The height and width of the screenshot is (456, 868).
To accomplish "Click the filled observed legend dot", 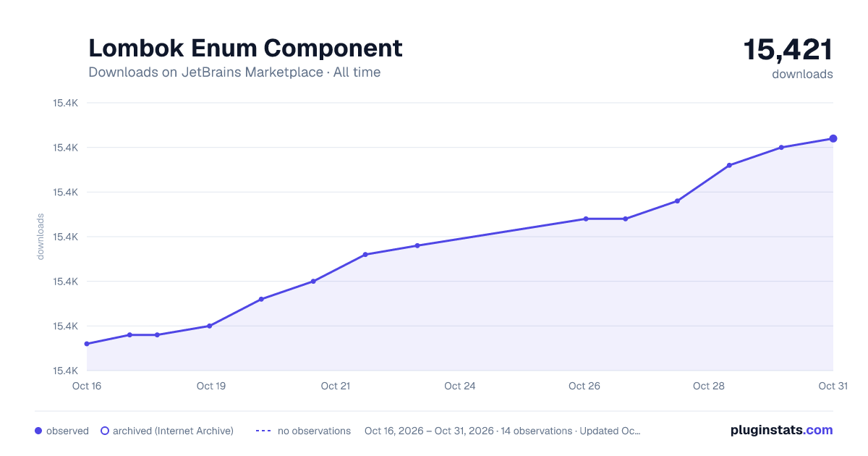I will [x=38, y=431].
